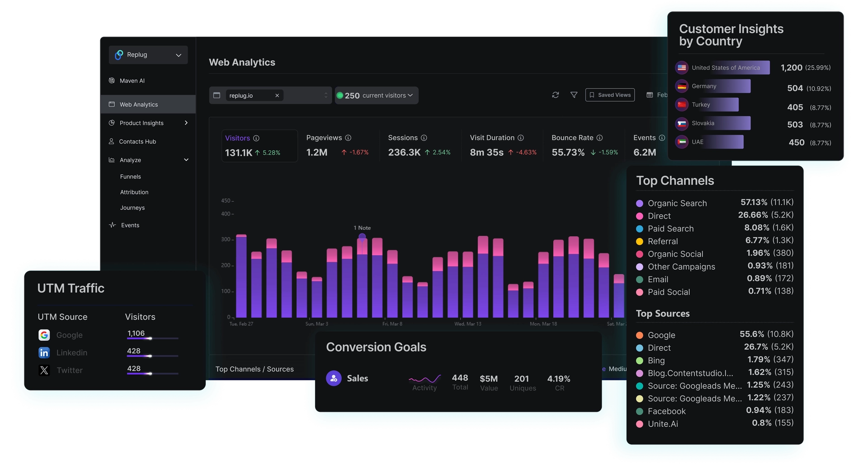
Task: Click the Sales goal icon
Action: 334,378
